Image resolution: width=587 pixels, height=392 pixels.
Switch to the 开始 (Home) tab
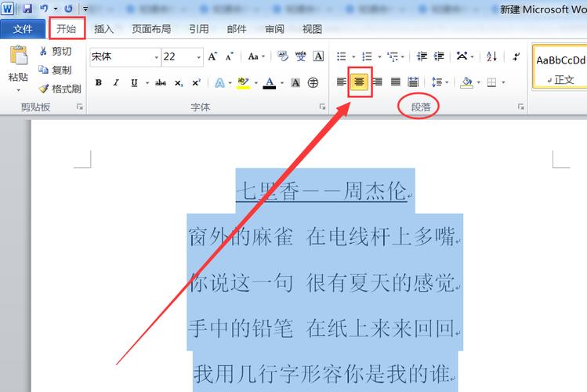click(67, 28)
